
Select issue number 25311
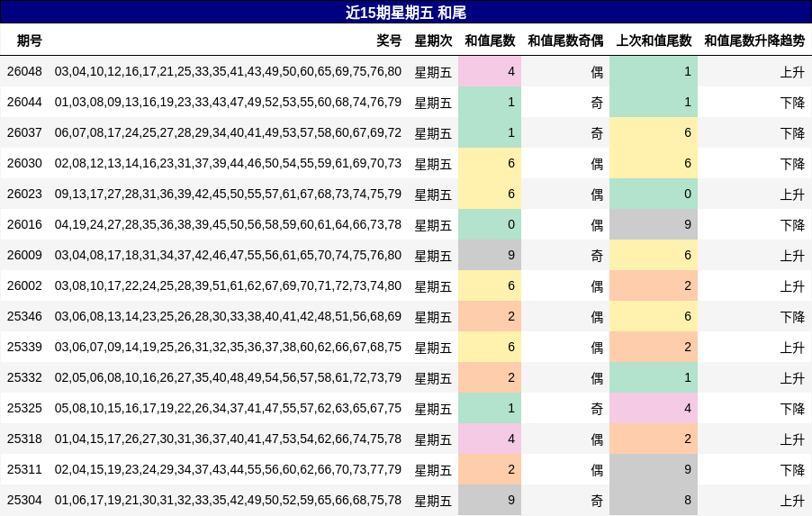click(24, 469)
